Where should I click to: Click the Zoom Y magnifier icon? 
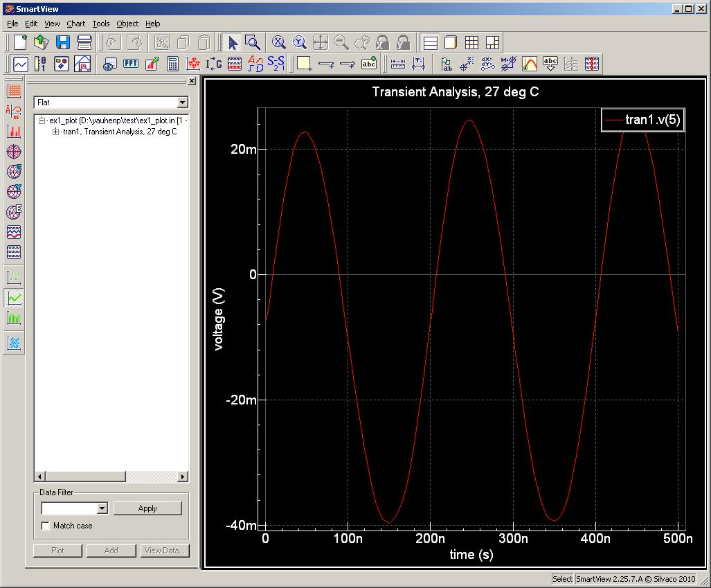click(299, 43)
